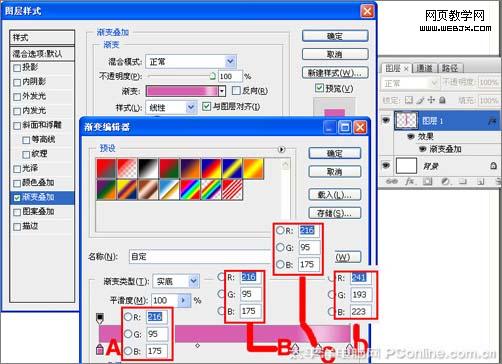The image size is (502, 364).
Task: Open the 样式(L) 线性 style dropdown
Action: pos(171,107)
